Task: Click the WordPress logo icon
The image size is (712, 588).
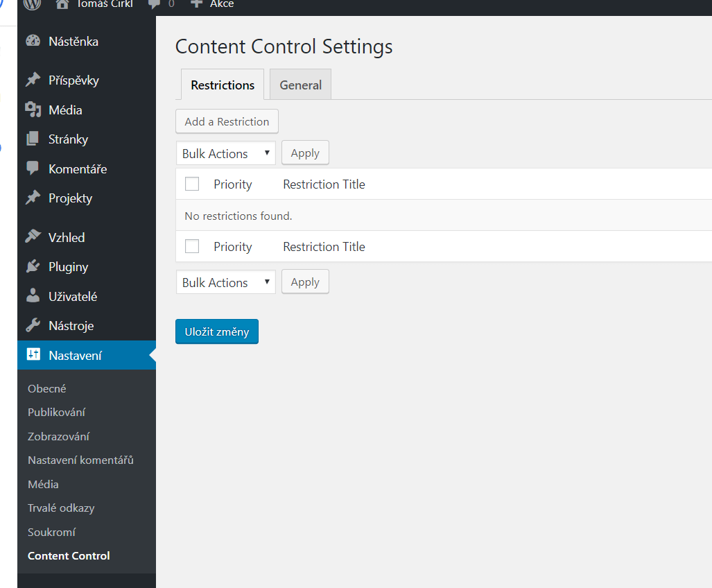Action: (x=33, y=3)
